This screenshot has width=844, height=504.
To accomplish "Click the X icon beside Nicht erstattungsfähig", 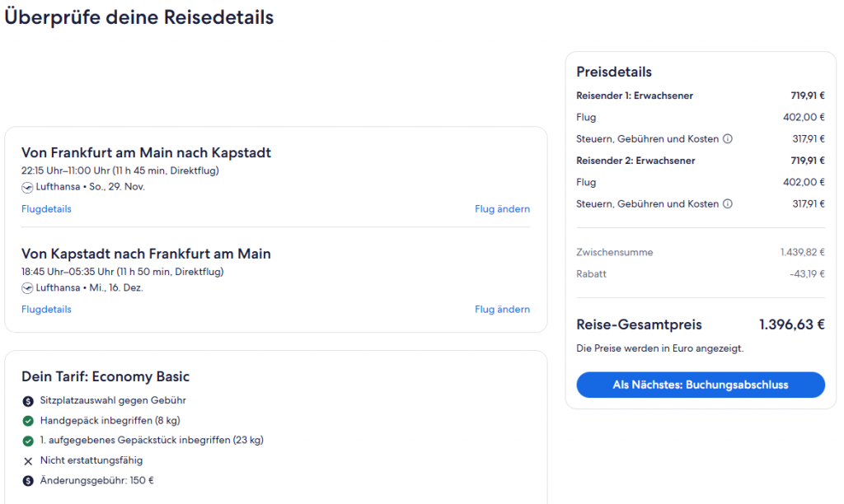I will [28, 461].
